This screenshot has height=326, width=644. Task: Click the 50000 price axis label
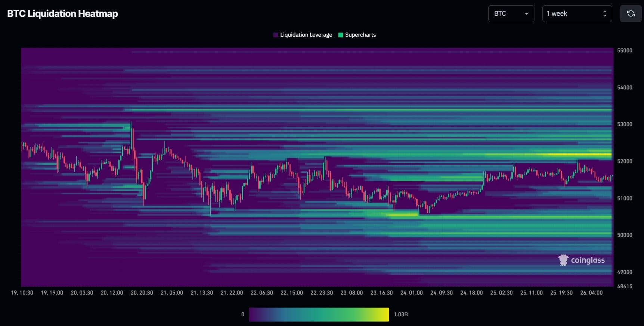(625, 235)
